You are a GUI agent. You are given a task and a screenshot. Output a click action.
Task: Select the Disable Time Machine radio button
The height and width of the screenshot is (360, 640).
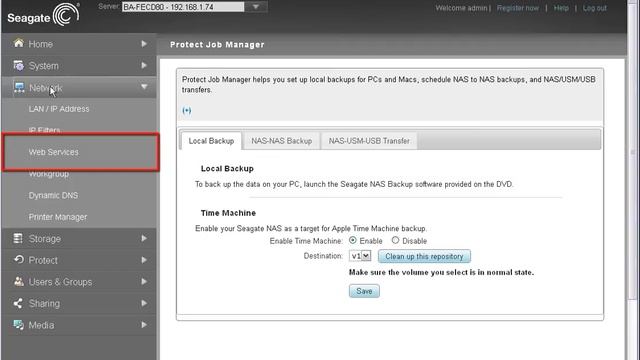[395, 240]
